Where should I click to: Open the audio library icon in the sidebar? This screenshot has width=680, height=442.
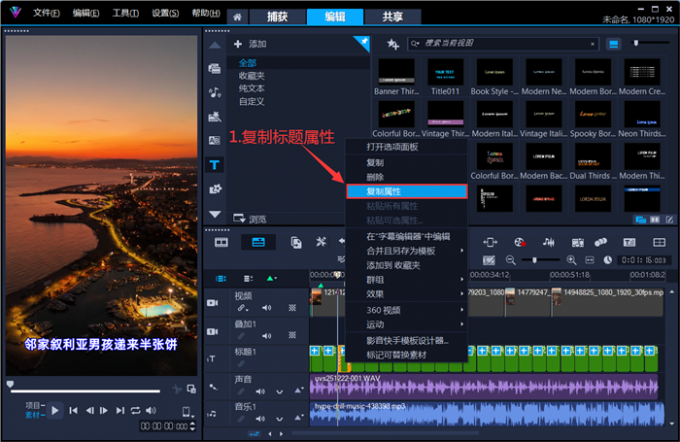pyautogui.click(x=214, y=92)
